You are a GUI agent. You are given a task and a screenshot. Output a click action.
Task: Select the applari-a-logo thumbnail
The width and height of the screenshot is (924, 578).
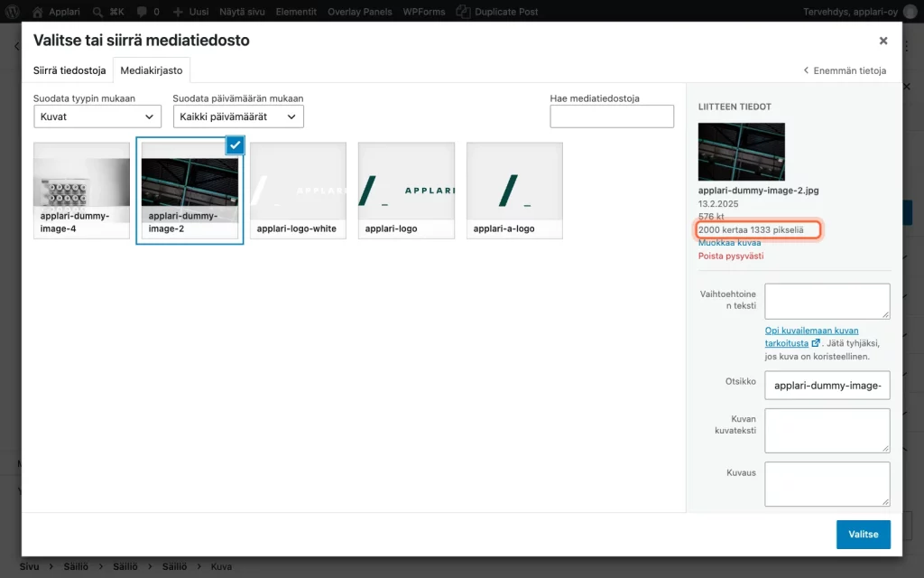coord(514,191)
